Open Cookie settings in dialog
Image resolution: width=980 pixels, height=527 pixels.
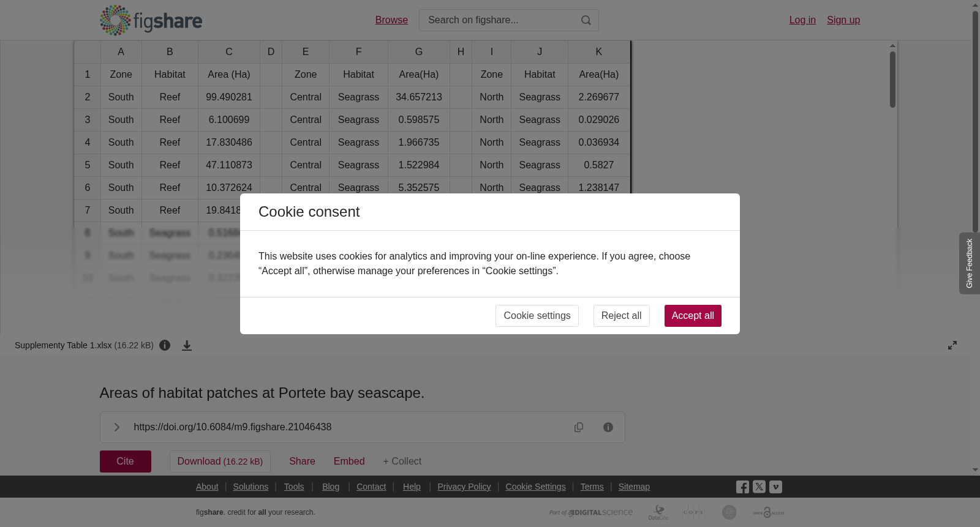[x=537, y=316]
